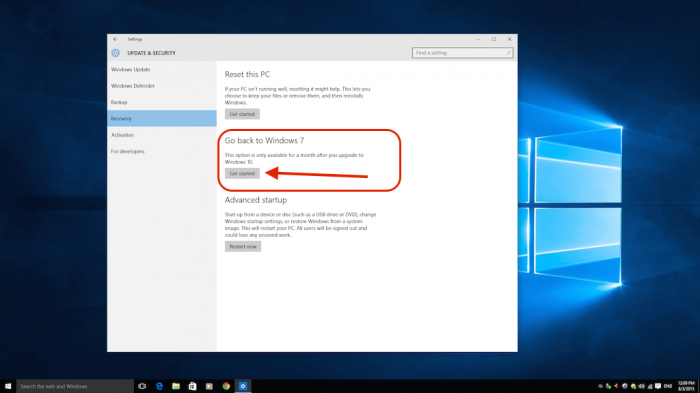The width and height of the screenshot is (700, 393).
Task: Select For developers in the sidebar
Action: pos(162,151)
